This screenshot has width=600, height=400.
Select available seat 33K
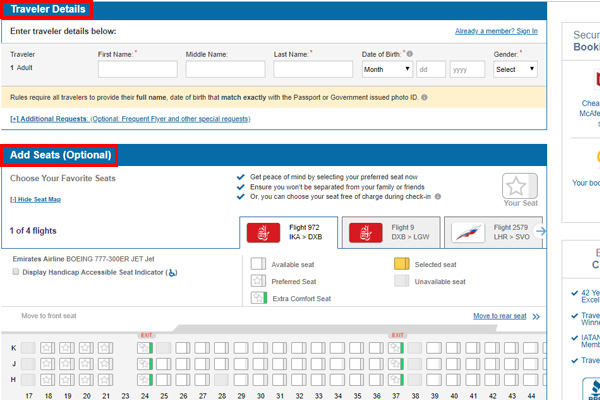tap(318, 348)
